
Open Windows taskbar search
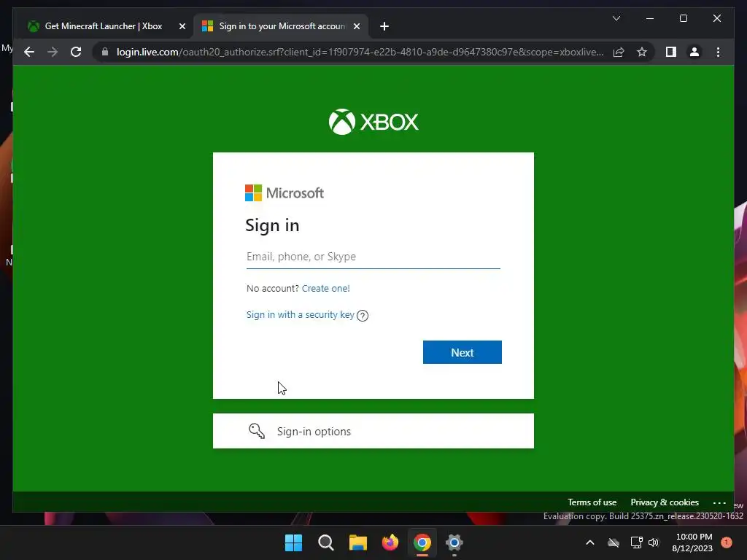coord(326,542)
